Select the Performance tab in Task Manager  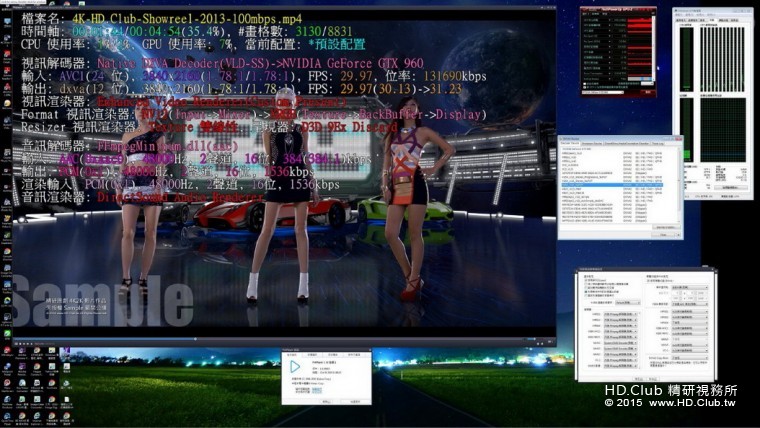[x=712, y=20]
